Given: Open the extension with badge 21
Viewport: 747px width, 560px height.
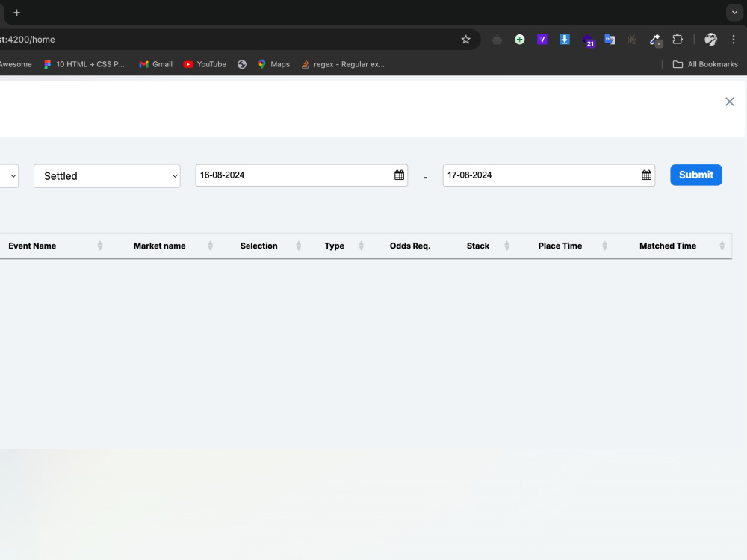Looking at the screenshot, I should point(588,40).
